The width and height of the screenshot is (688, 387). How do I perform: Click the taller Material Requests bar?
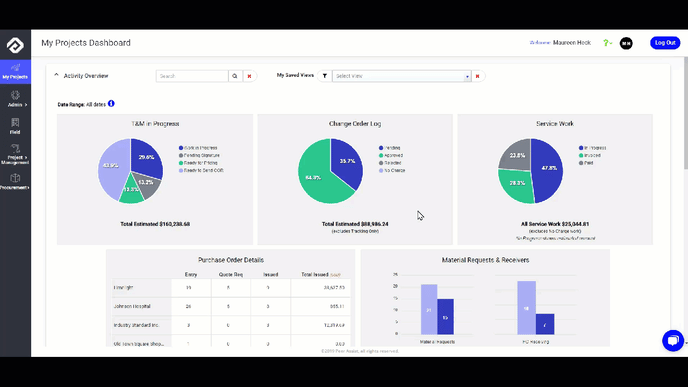click(429, 309)
